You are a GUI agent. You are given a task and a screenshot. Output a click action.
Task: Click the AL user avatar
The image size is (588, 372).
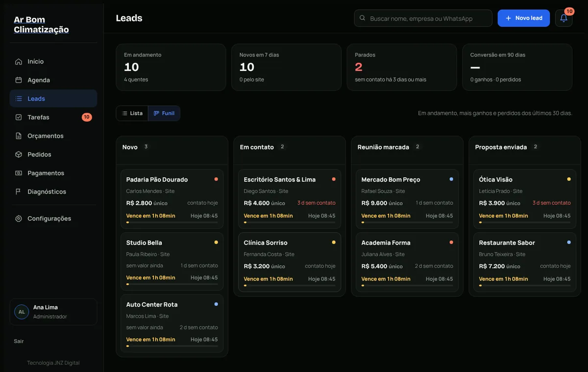click(22, 312)
